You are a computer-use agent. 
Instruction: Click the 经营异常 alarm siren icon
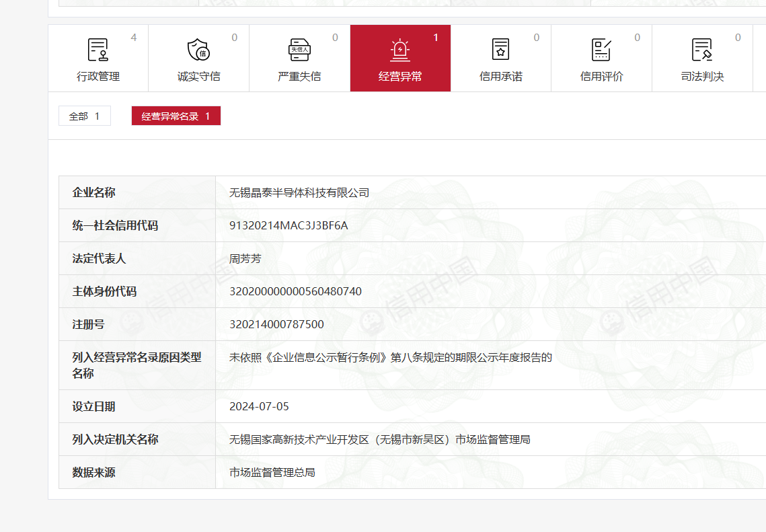(400, 50)
